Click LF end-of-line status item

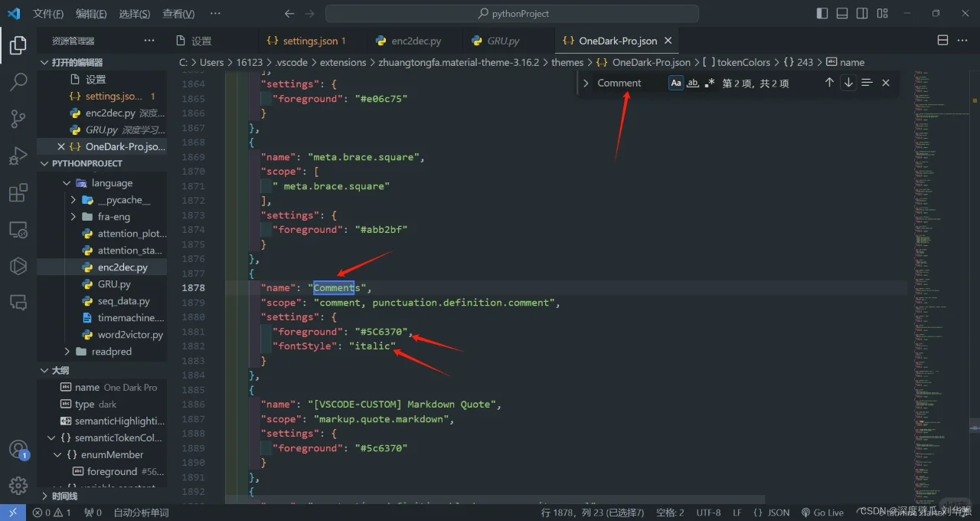(x=737, y=513)
